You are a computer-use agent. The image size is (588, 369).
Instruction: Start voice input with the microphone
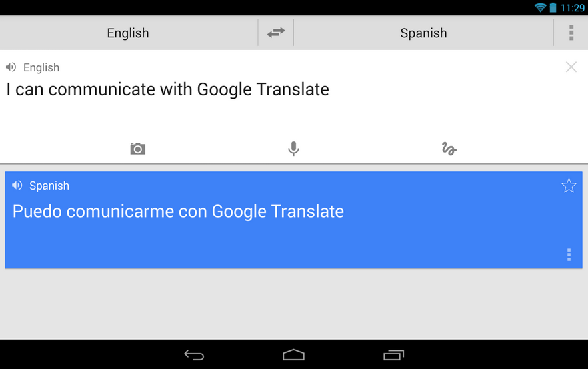[x=293, y=149]
